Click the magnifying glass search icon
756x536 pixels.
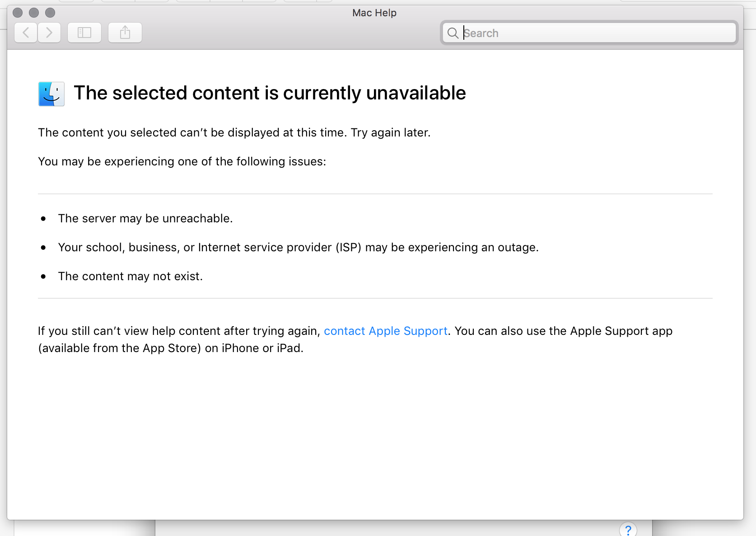(453, 33)
